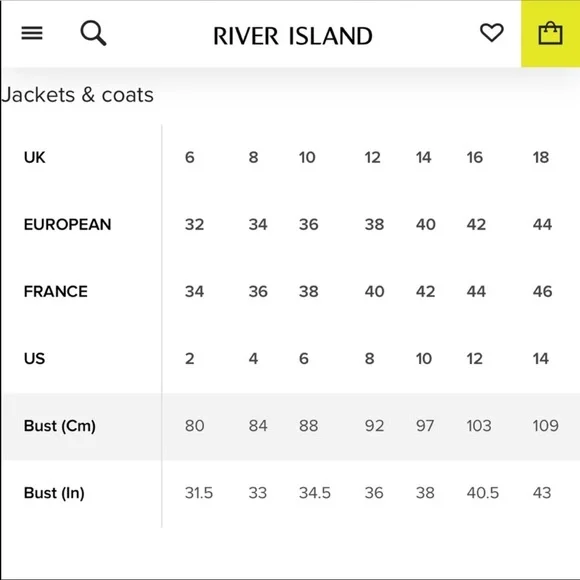Select the US row label
The width and height of the screenshot is (580, 580).
point(34,358)
